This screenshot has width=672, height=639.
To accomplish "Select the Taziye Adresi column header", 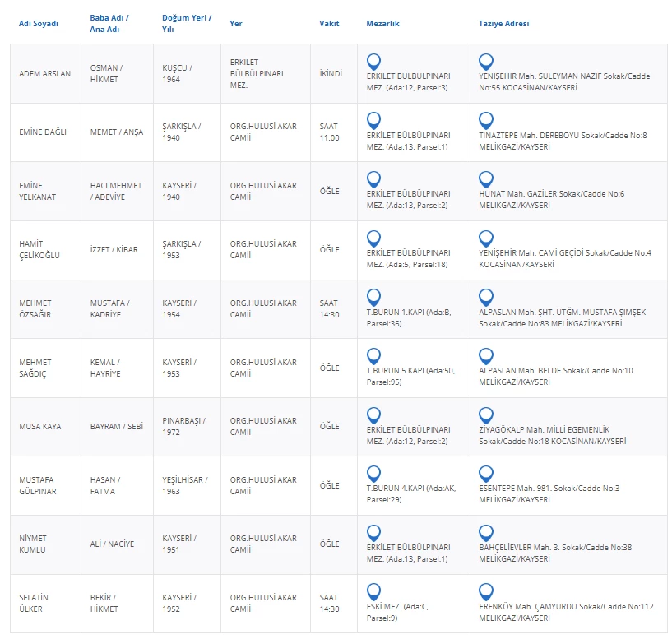I will coord(503,24).
